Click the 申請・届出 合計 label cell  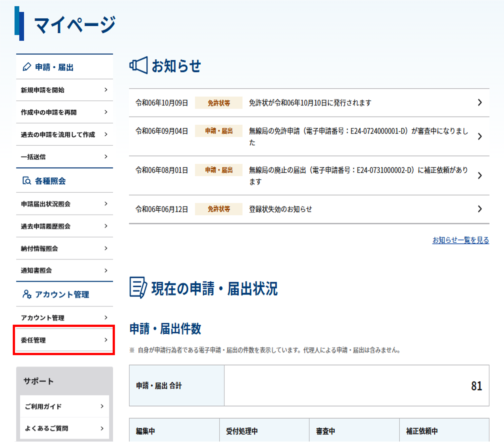pyautogui.click(x=177, y=385)
